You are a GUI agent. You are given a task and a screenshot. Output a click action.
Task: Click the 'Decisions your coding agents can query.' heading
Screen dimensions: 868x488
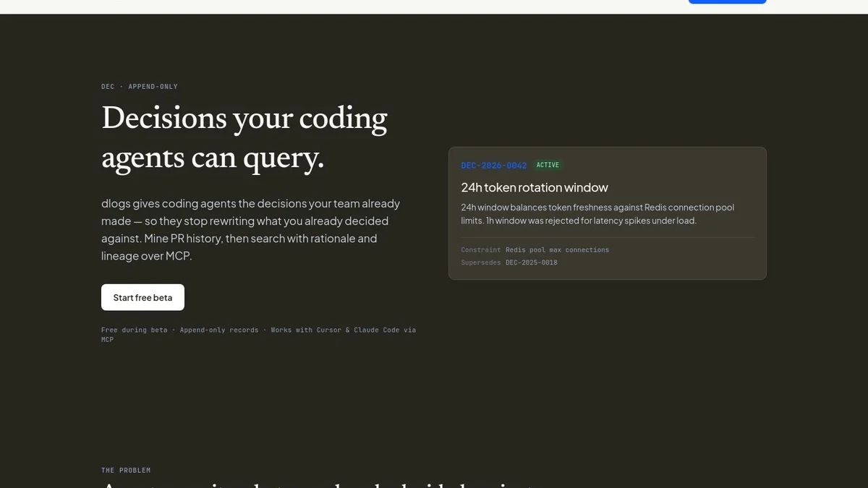tap(244, 138)
